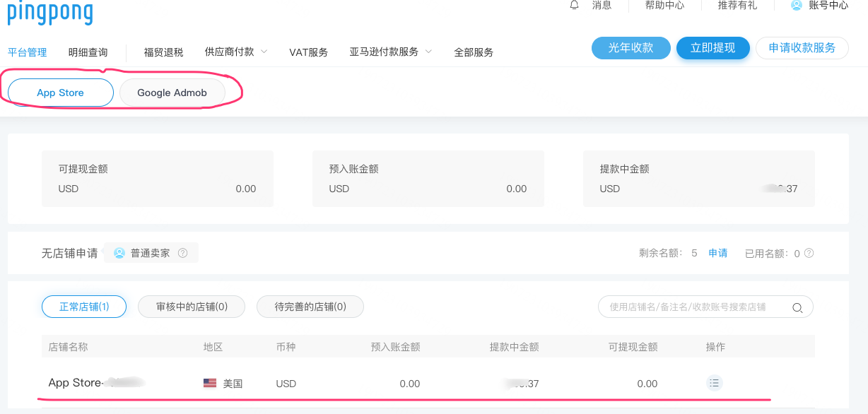The height and width of the screenshot is (414, 868).
Task: Click the 地区 column header
Action: coord(213,347)
